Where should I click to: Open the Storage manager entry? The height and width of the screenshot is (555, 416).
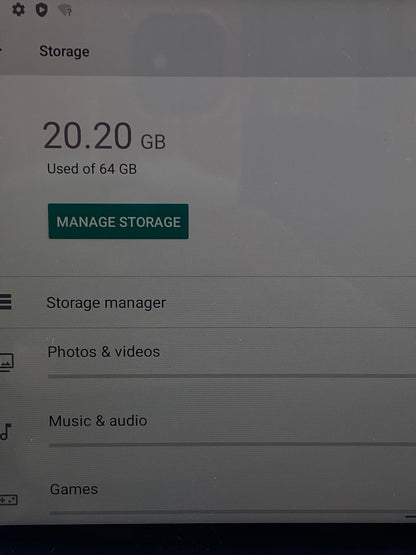[x=208, y=302]
